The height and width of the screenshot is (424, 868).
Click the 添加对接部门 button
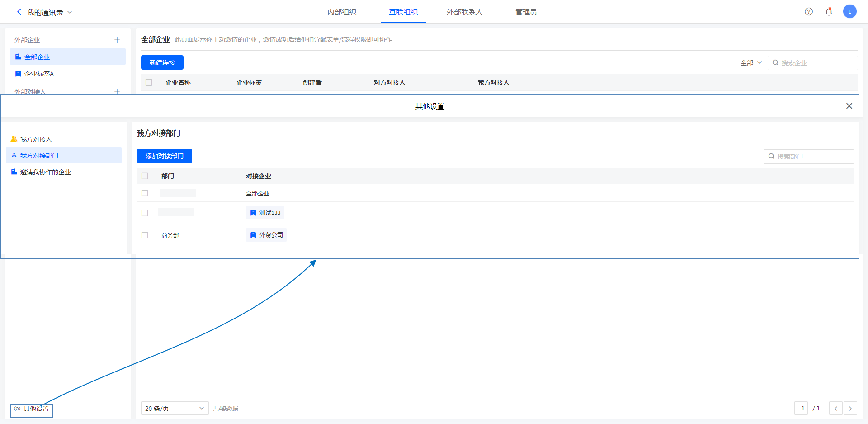165,156
